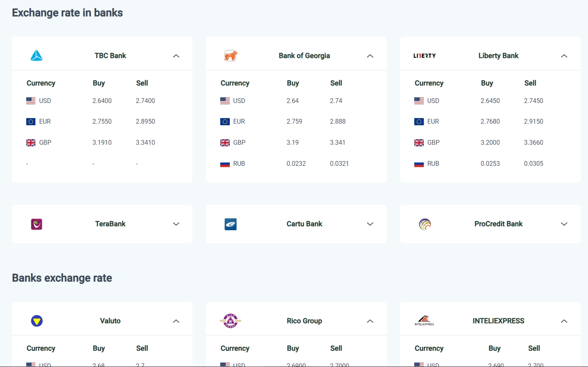Click the TBC Bank logo icon
Screen dimensions: 588x367
pyautogui.click(x=37, y=56)
